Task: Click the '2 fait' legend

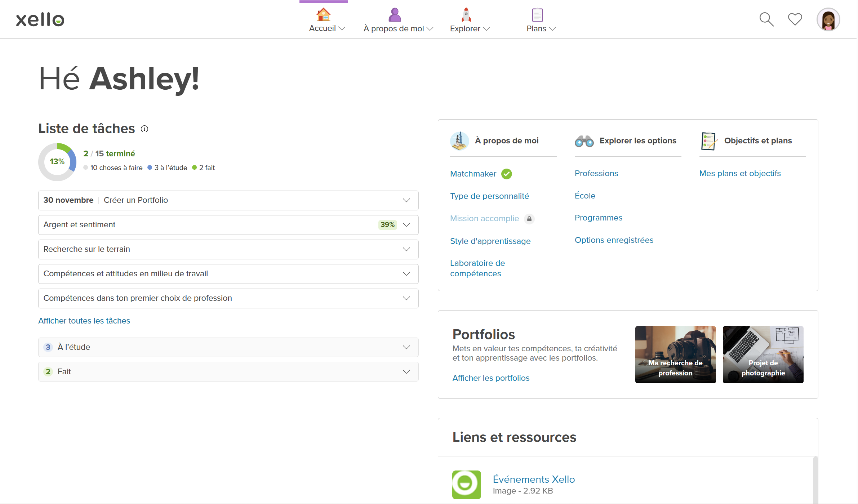Action: (x=203, y=168)
